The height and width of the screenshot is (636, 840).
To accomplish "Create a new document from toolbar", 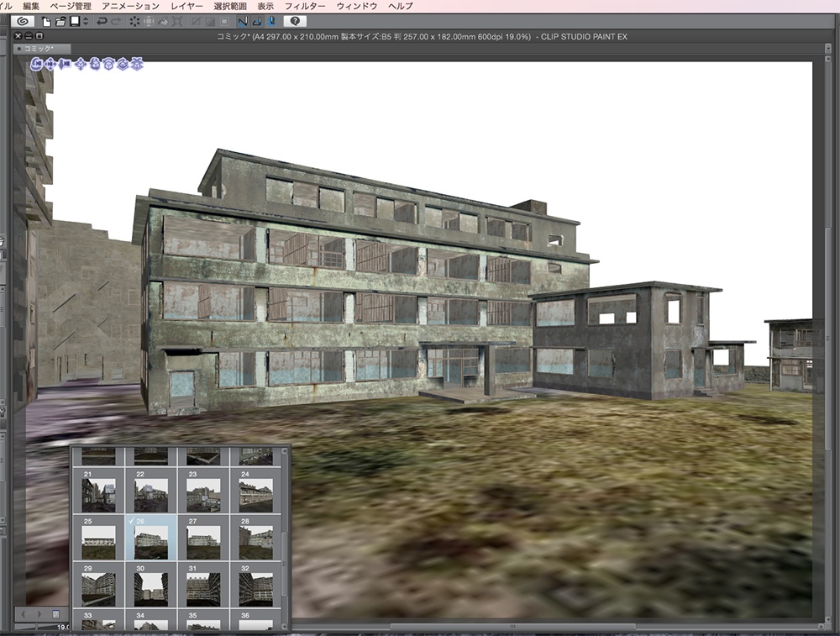I will pos(46,22).
